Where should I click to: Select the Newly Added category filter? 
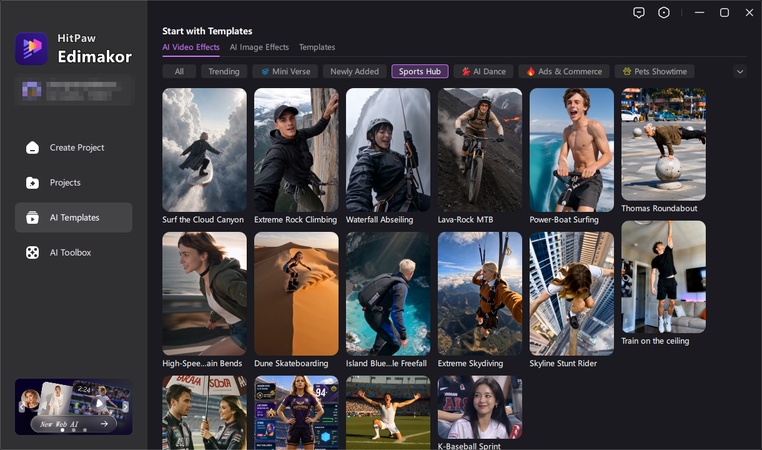355,71
